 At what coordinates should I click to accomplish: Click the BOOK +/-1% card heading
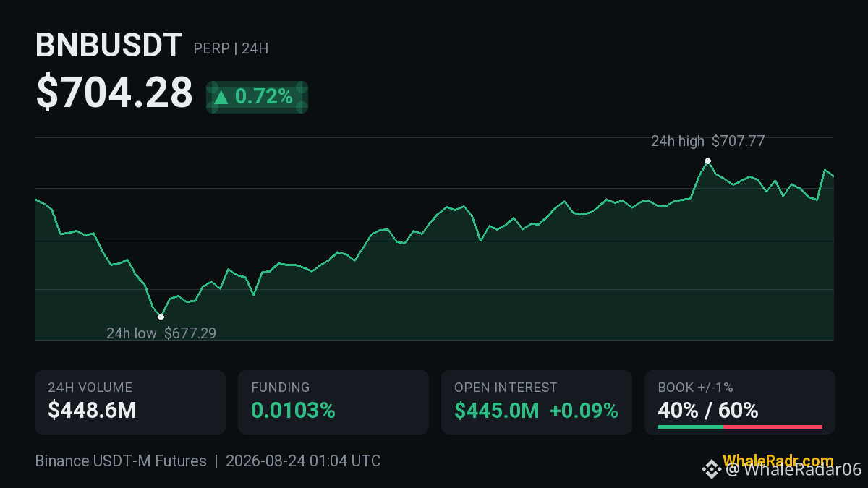click(x=695, y=388)
